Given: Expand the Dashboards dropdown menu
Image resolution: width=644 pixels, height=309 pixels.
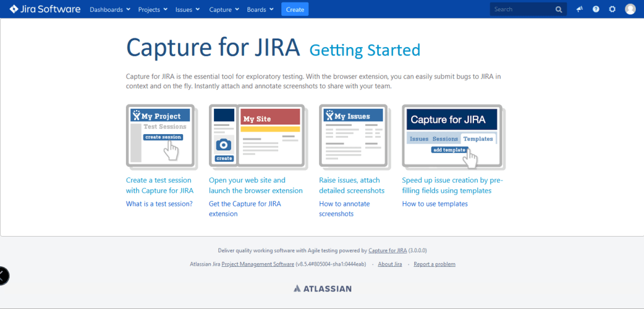Looking at the screenshot, I should point(110,9).
